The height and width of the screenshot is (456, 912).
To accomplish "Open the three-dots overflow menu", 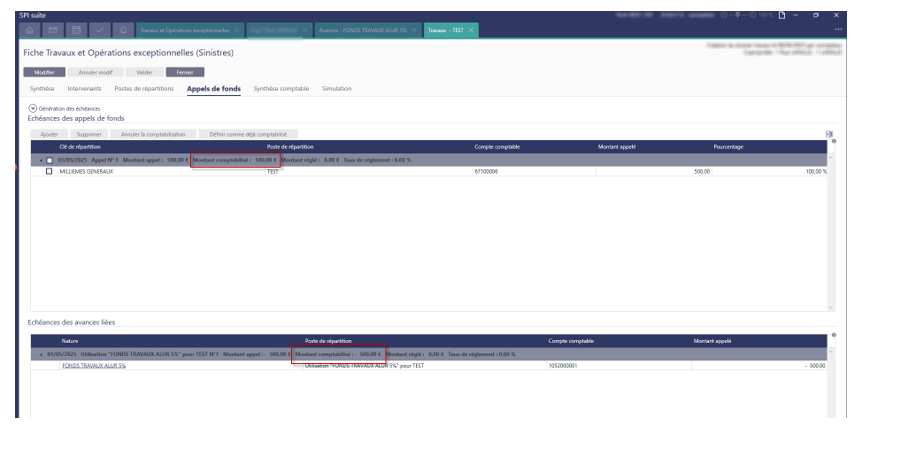I will coord(837,30).
